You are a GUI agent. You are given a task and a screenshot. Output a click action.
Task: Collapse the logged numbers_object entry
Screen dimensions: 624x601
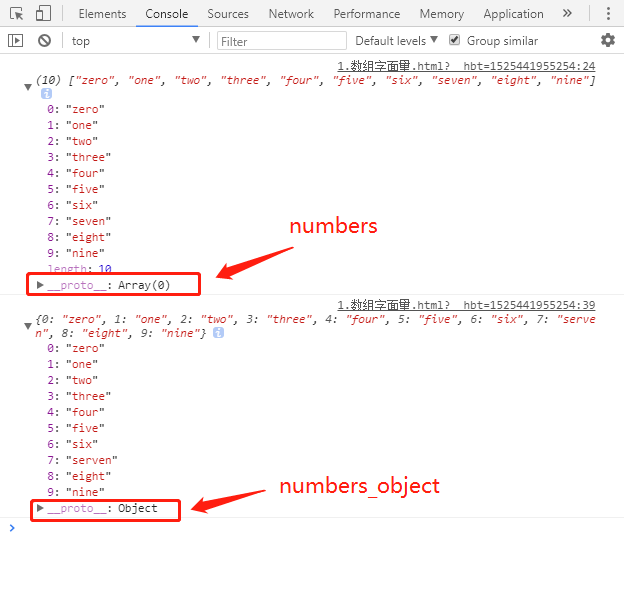[27, 326]
